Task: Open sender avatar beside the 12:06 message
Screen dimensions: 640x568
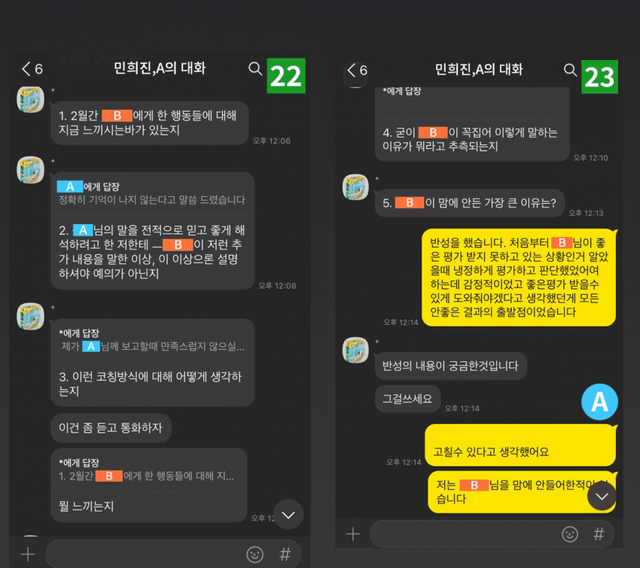Action: pos(30,100)
